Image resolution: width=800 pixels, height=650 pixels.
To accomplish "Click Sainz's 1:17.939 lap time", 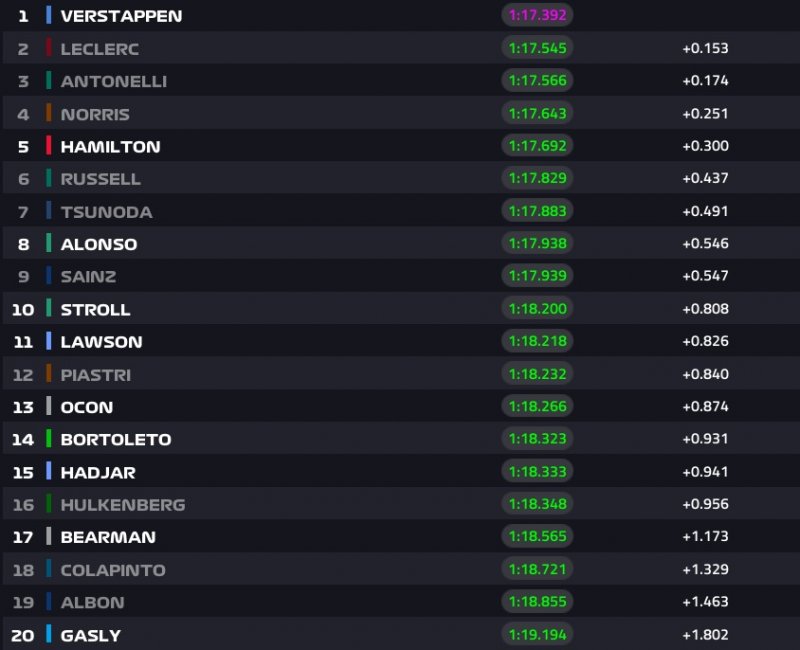I will coord(537,276).
